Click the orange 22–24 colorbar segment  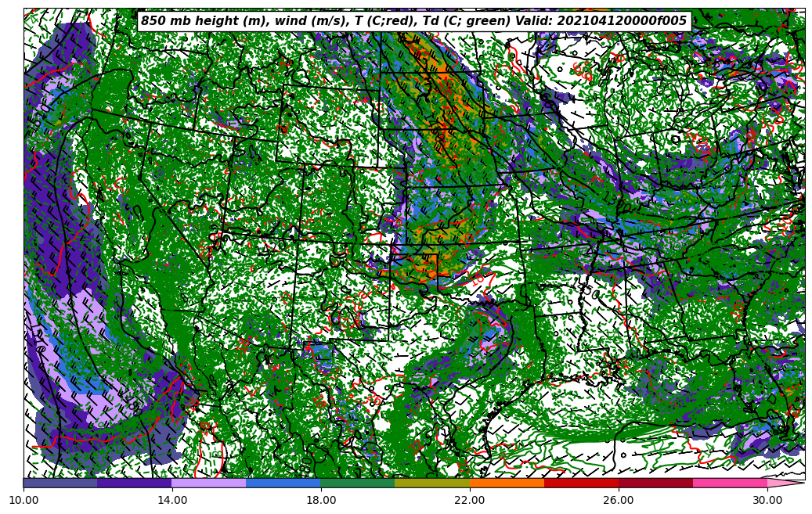507,483
